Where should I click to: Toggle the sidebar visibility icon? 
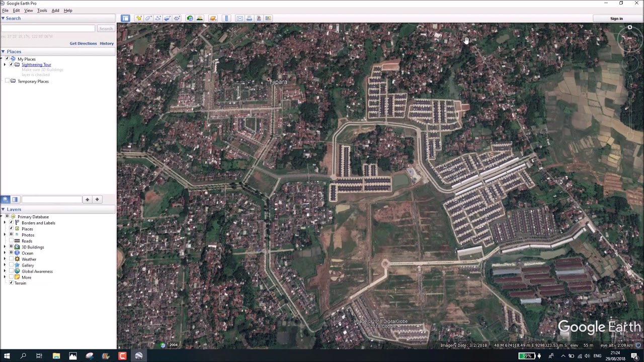pos(125,19)
